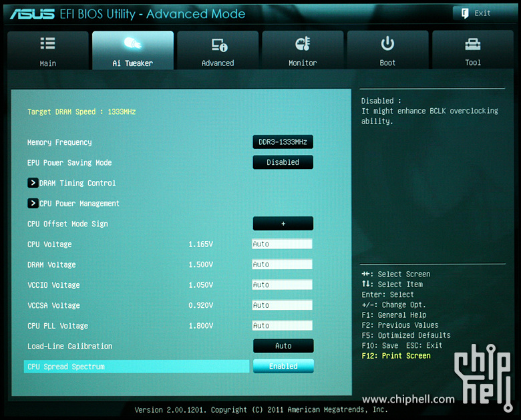Click the Select Screen arrows hint
Viewport: 521px width, 420px height.
click(x=396, y=274)
